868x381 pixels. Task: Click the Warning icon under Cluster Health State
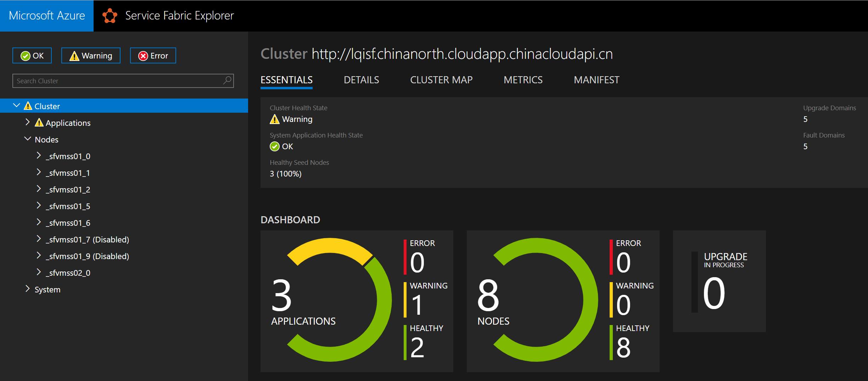pos(274,119)
